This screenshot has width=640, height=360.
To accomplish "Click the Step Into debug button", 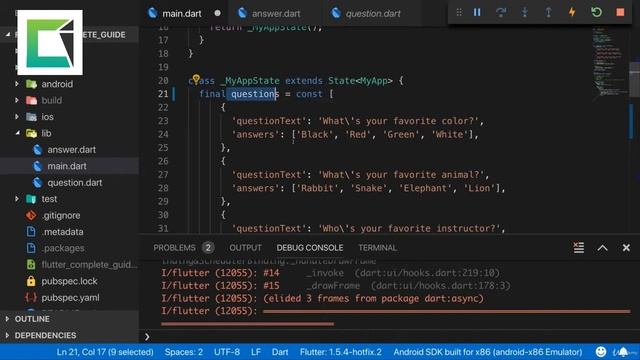I will (524, 13).
